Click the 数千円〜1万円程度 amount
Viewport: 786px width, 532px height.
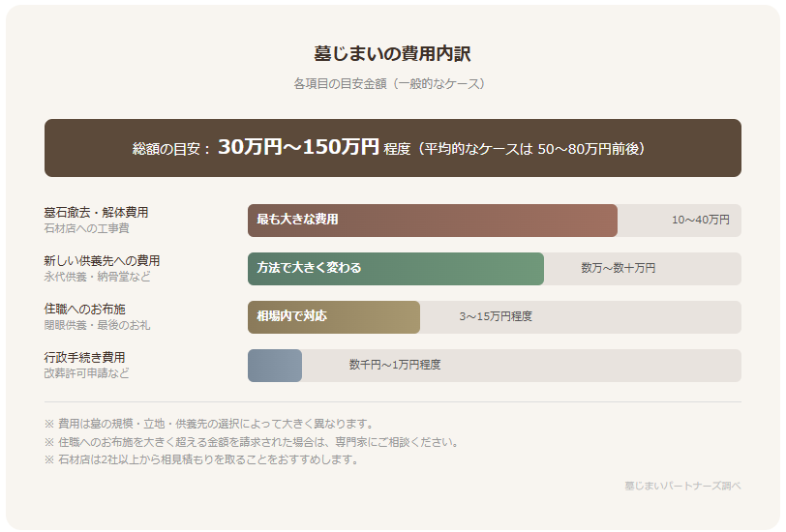[395, 366]
